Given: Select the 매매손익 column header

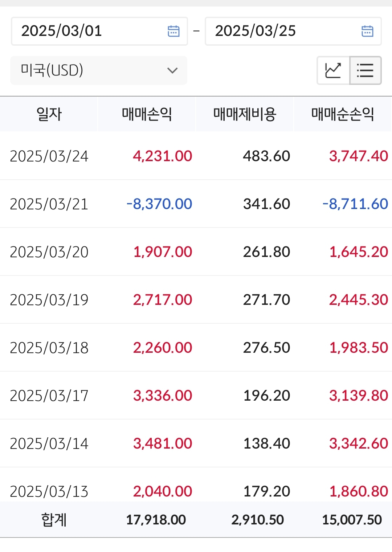Looking at the screenshot, I should point(147,114).
